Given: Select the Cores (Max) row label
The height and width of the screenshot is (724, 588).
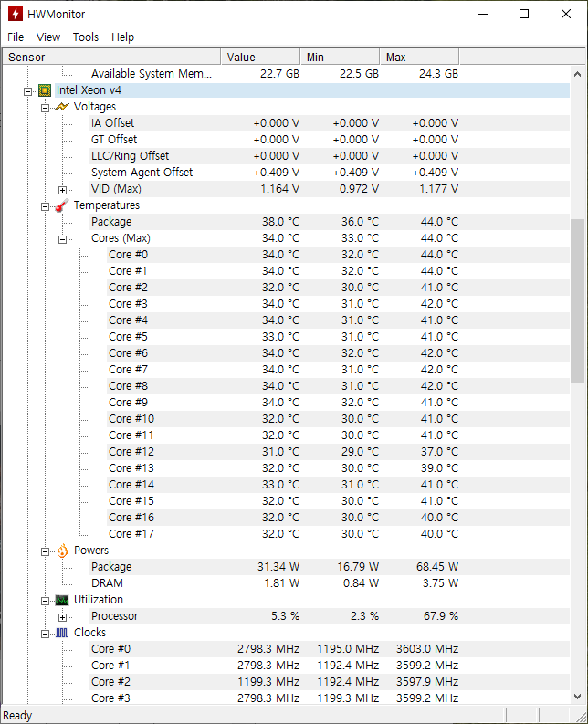Looking at the screenshot, I should coord(121,238).
